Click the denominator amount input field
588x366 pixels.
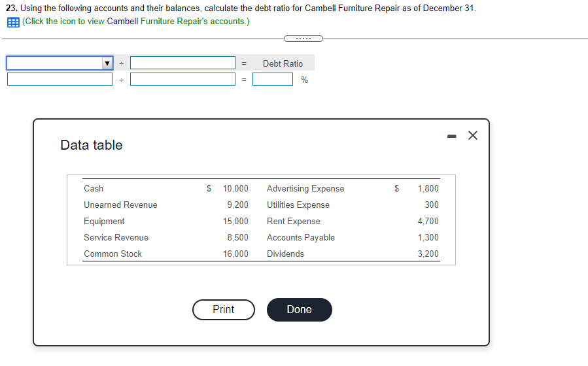tap(182, 79)
